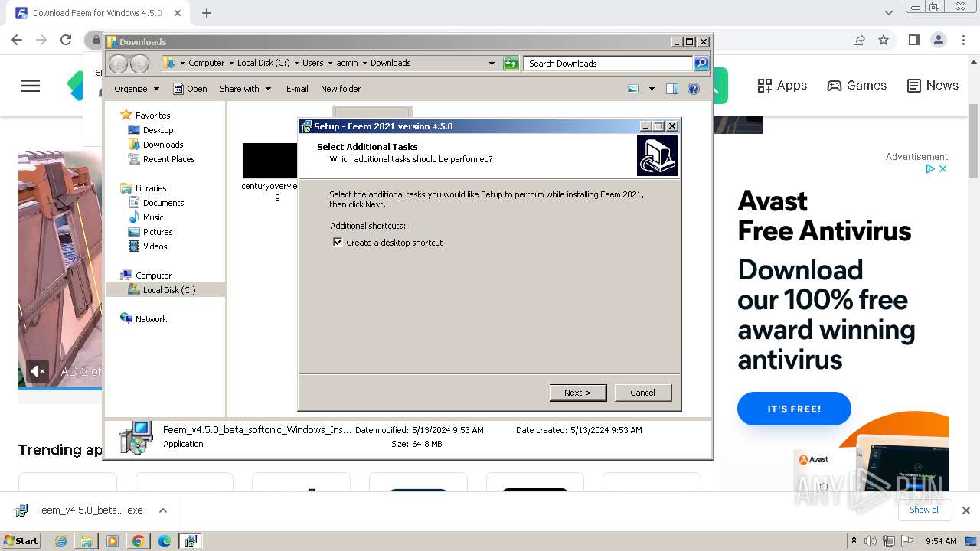Image resolution: width=980 pixels, height=551 pixels.
Task: Open Games section on Softonic
Action: click(x=857, y=86)
